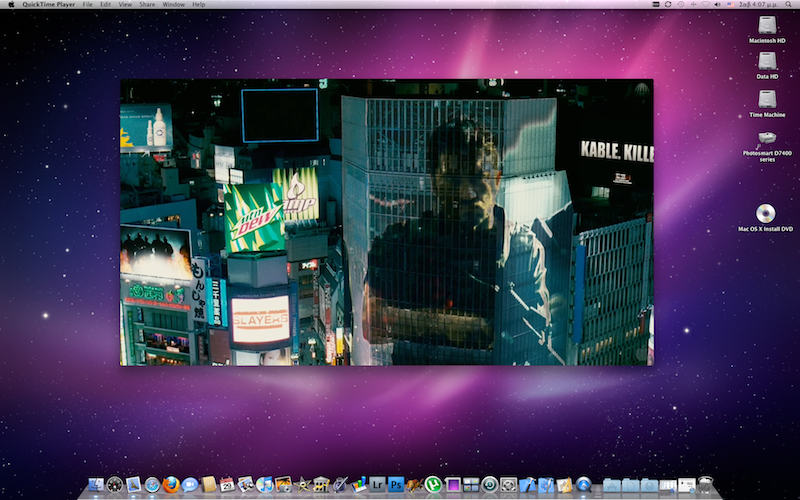
Task: Click sync arrows icon in menu bar
Action: (668, 4)
